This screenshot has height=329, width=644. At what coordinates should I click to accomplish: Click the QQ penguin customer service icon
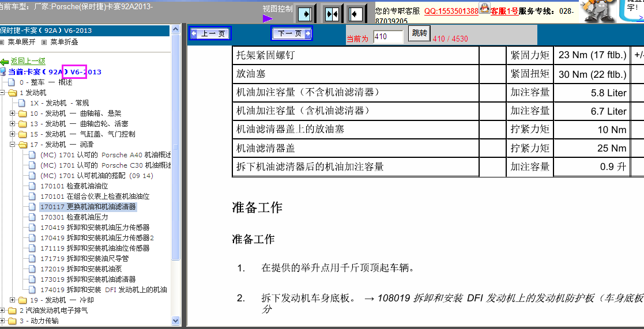point(484,7)
